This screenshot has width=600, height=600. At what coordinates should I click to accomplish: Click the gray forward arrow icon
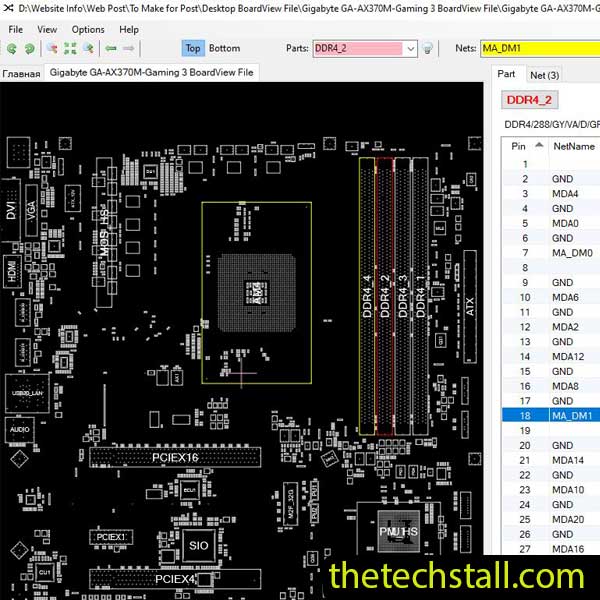click(x=129, y=48)
